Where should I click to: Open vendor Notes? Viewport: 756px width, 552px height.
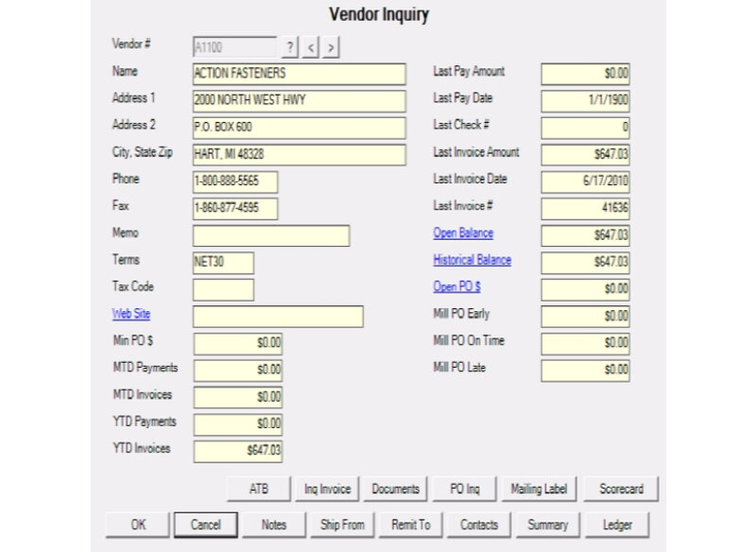[x=273, y=525]
